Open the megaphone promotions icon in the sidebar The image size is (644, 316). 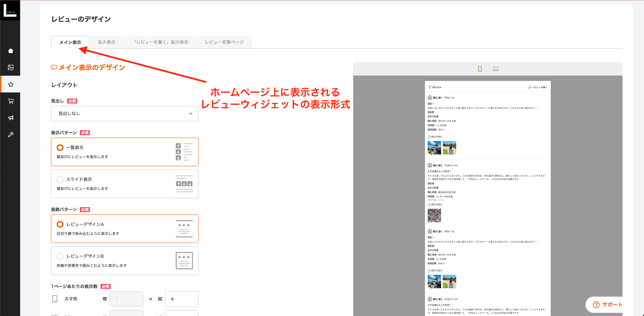(11, 117)
